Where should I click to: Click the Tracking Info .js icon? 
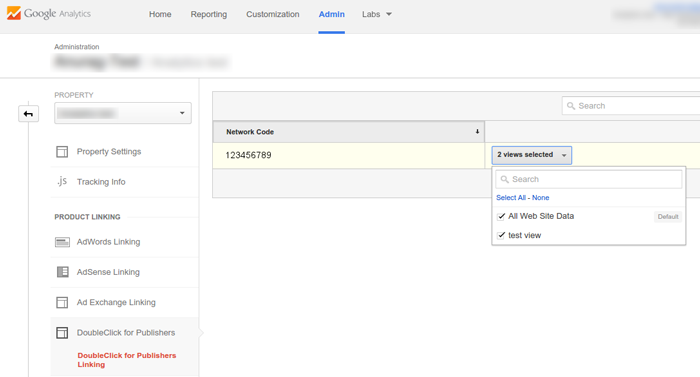62,181
